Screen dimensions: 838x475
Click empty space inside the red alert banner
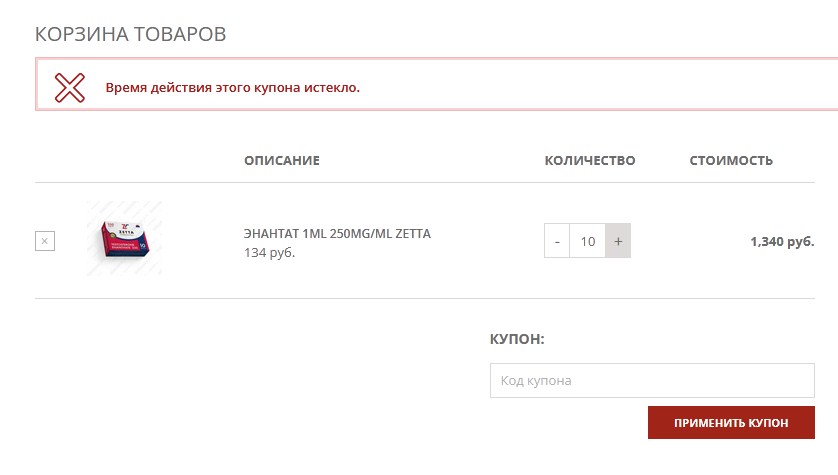(x=600, y=87)
